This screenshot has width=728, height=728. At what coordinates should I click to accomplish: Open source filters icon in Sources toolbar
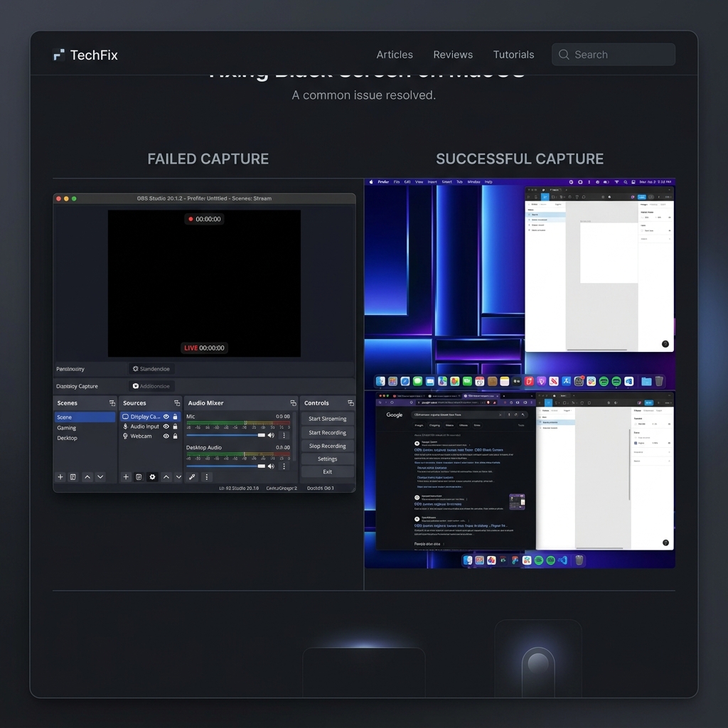point(139,477)
